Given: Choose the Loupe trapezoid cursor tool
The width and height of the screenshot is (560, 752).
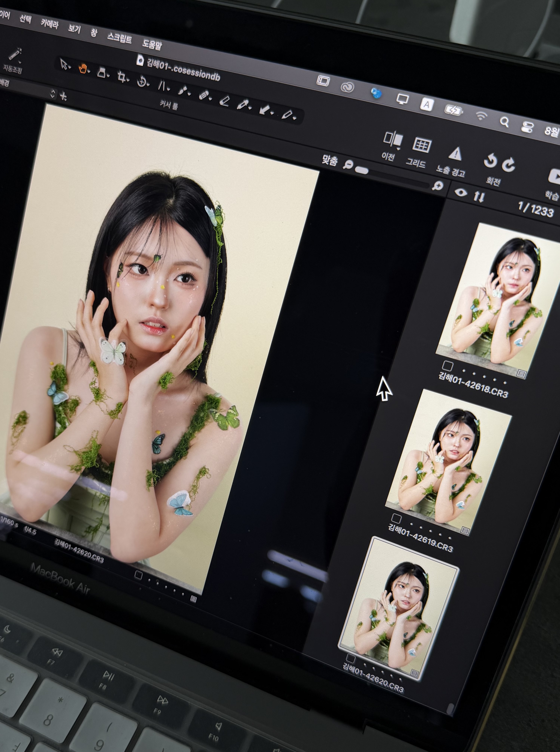Looking at the screenshot, I should click(101, 73).
